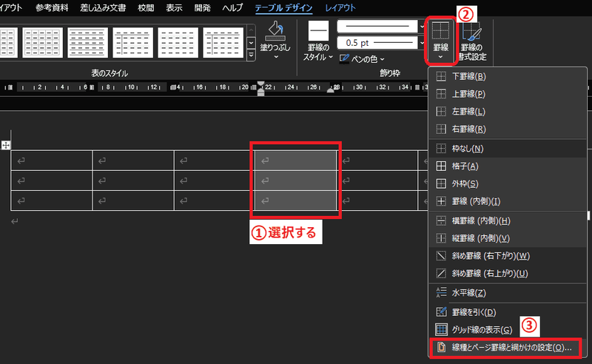
Task: Select the 斜め罫線 (右下がり)(W) diagonal down border
Action: point(508,256)
